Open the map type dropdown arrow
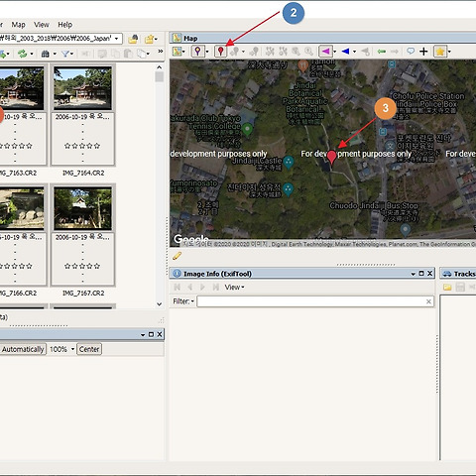This screenshot has width=476, height=476. [183, 52]
